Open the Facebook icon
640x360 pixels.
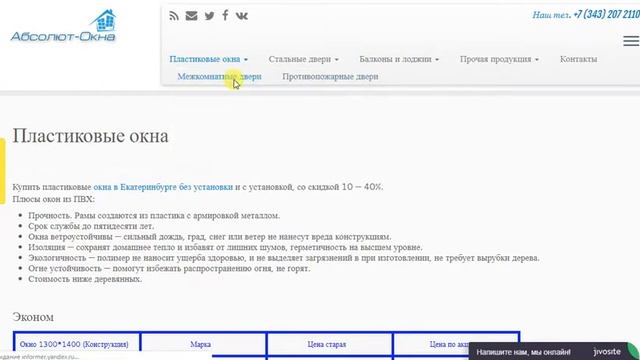tap(225, 16)
